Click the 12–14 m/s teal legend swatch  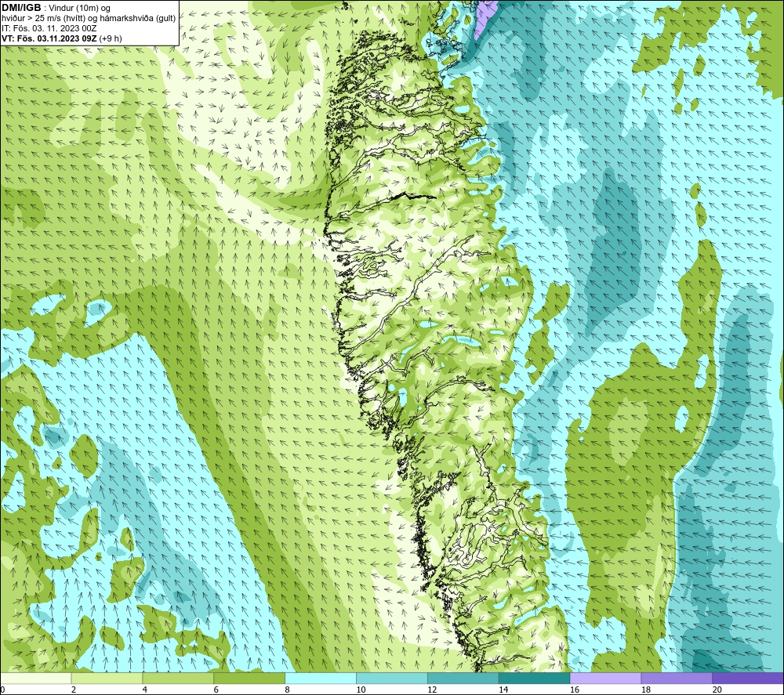[463, 678]
